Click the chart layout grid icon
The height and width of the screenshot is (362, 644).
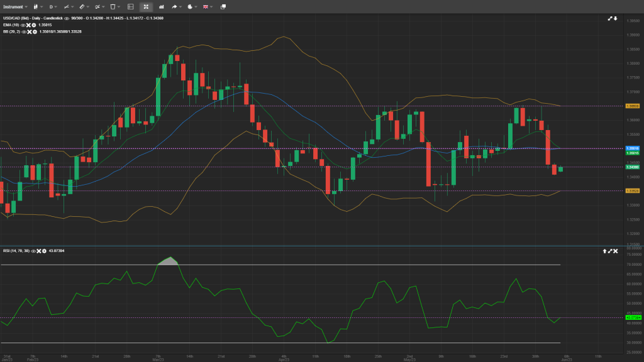pyautogui.click(x=131, y=6)
